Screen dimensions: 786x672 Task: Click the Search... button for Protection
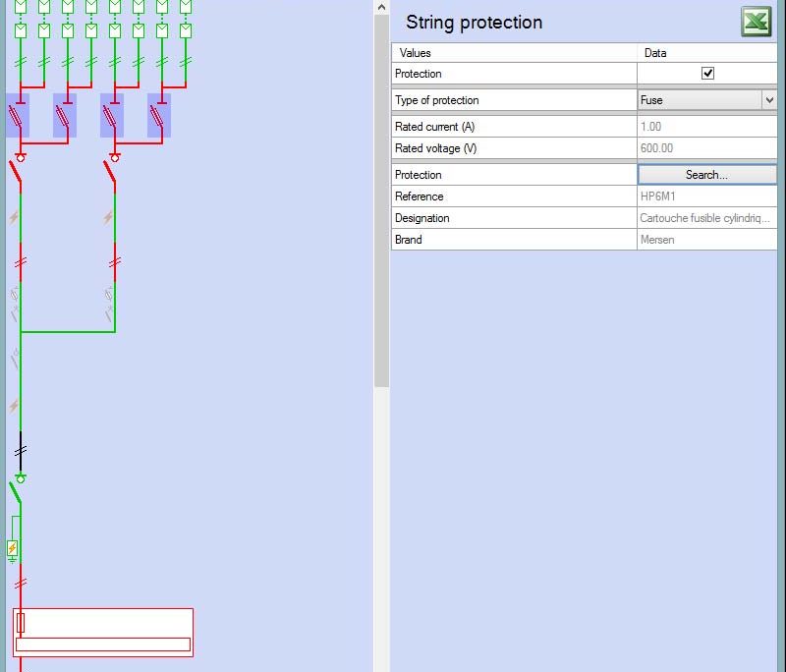pos(706,175)
